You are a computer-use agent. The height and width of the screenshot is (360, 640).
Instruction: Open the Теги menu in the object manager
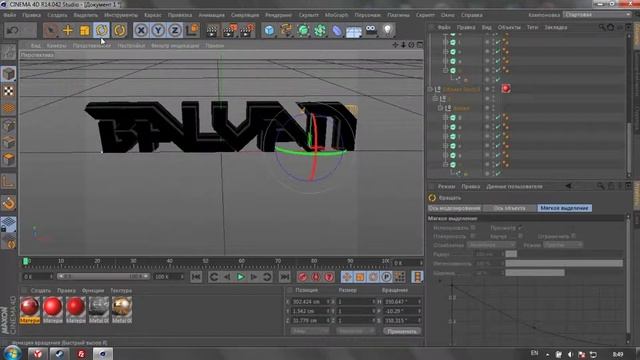pyautogui.click(x=532, y=27)
